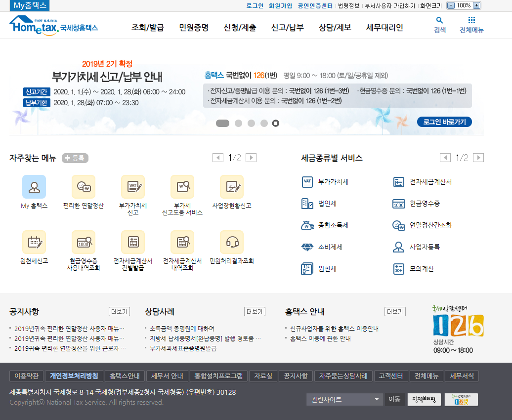Click 더보기 next to 상담사례
Screen dimensions: 512x420
(255, 312)
